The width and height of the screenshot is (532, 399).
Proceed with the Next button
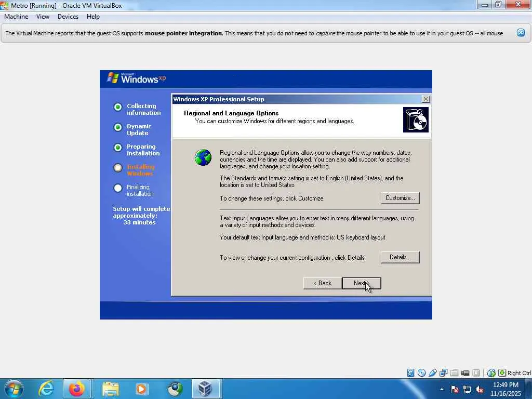point(362,283)
